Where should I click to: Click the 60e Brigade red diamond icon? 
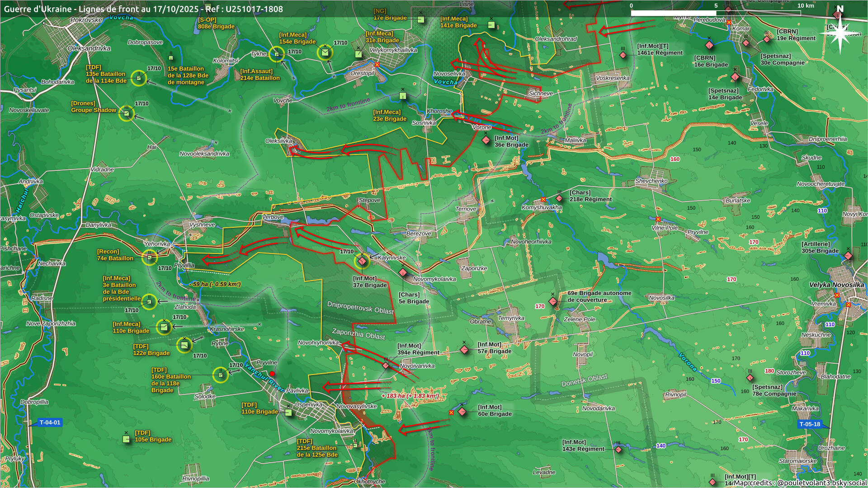click(x=462, y=412)
